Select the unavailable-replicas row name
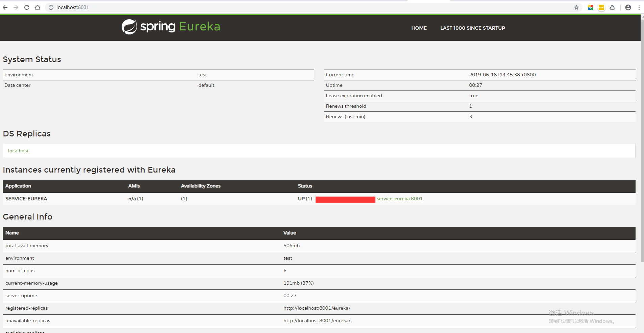This screenshot has height=333, width=644. 28,321
